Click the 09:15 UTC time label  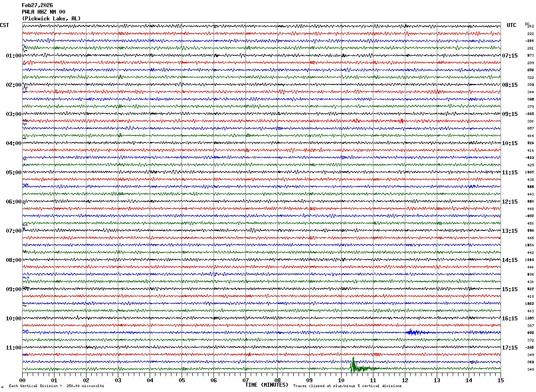(510, 114)
